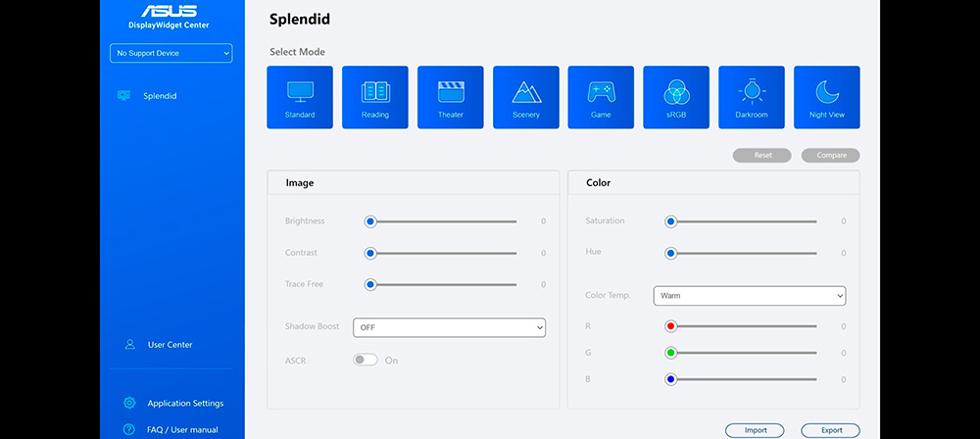The height and width of the screenshot is (439, 980).
Task: Click the Application Settings gear icon
Action: click(129, 403)
